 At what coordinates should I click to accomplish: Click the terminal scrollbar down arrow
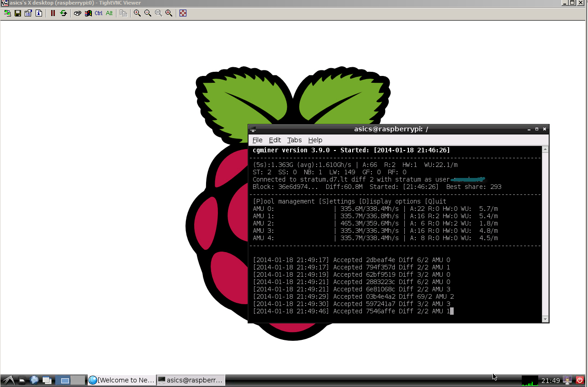pos(545,319)
